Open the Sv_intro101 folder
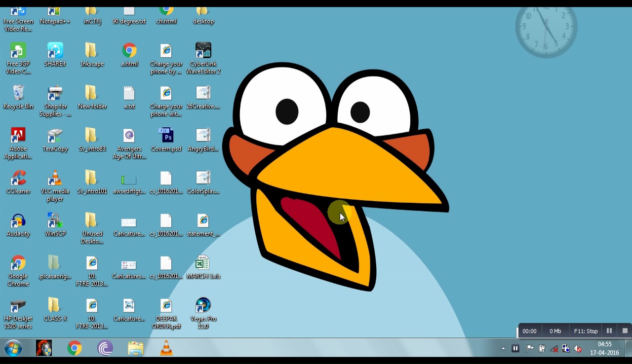The image size is (632, 364). (x=92, y=182)
